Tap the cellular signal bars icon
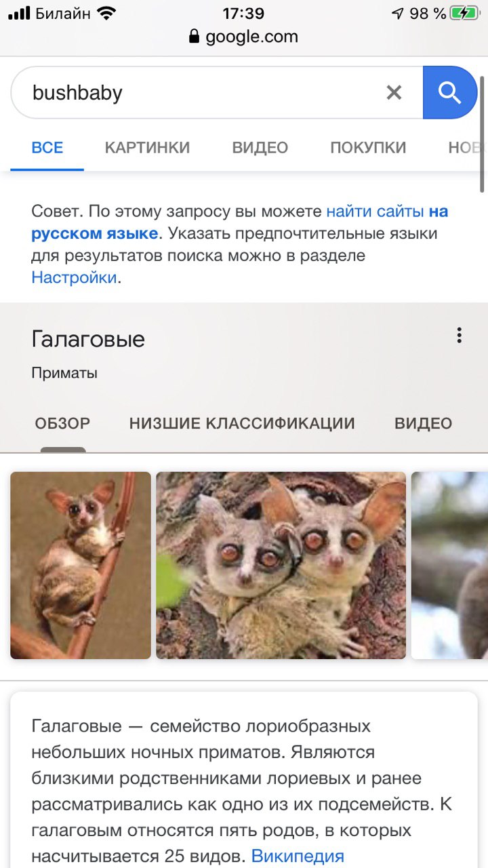The height and width of the screenshot is (868, 488). point(20,13)
